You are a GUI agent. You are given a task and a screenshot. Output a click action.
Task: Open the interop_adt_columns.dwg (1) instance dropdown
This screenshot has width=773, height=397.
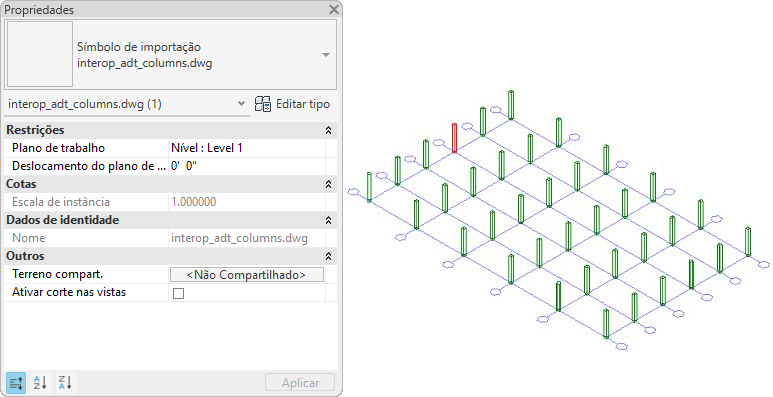click(x=126, y=104)
